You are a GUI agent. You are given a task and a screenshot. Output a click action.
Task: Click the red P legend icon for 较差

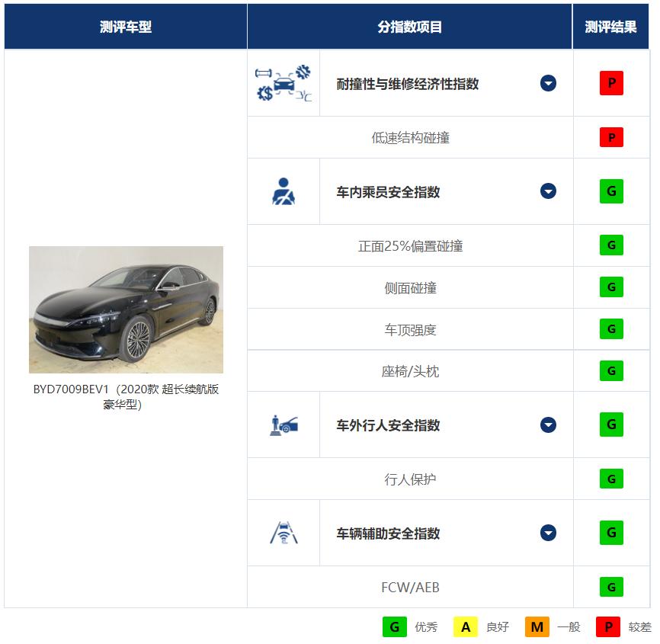(607, 626)
